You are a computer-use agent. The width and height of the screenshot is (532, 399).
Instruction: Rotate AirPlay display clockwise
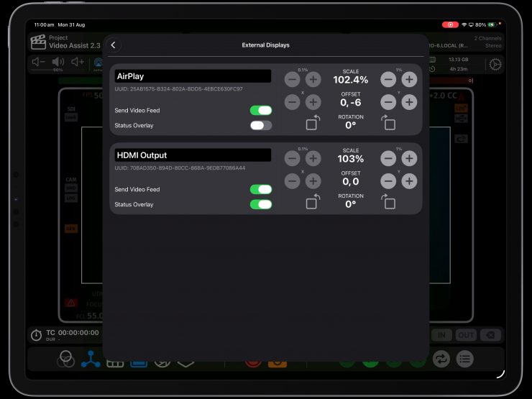coord(388,122)
